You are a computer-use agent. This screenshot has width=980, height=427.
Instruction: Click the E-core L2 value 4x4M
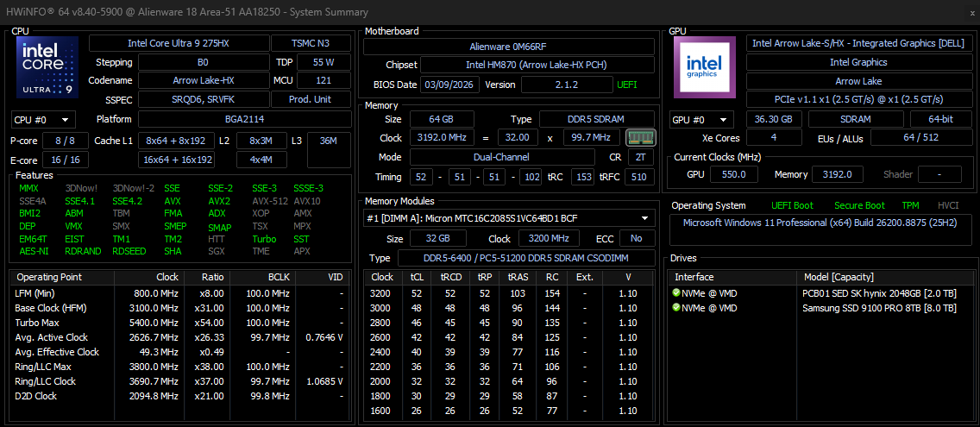pos(261,160)
